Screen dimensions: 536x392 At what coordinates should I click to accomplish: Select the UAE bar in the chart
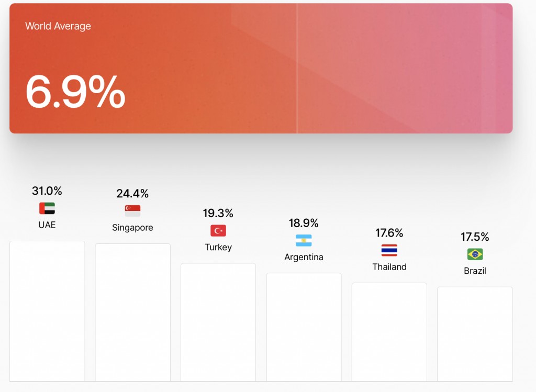click(x=47, y=311)
